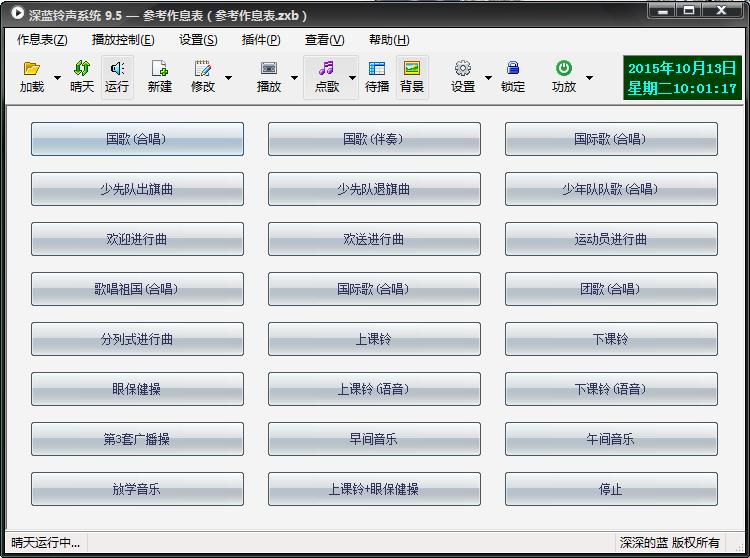Play the 眼保健操 track button
Screen dimensions: 750x558
(137, 389)
